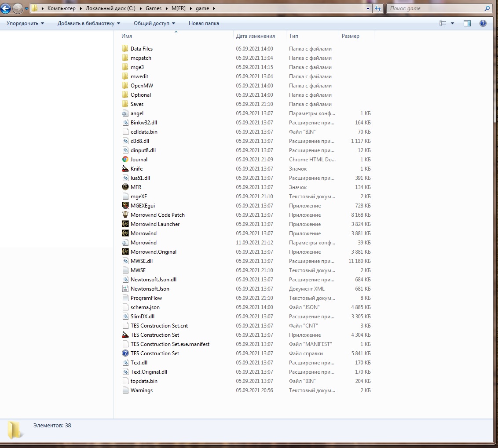The width and height of the screenshot is (498, 448).
Task: Select the 'angel' config file icon
Action: [x=125, y=113]
